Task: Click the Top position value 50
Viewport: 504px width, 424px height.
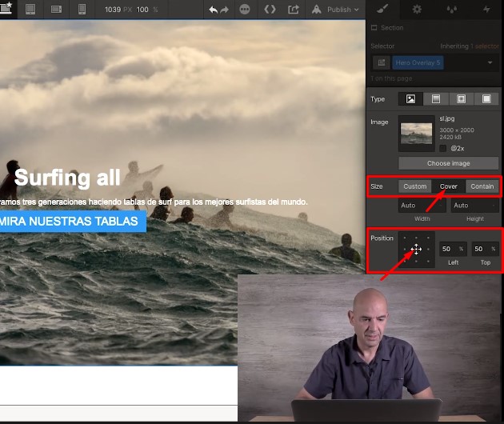Action: (485, 249)
